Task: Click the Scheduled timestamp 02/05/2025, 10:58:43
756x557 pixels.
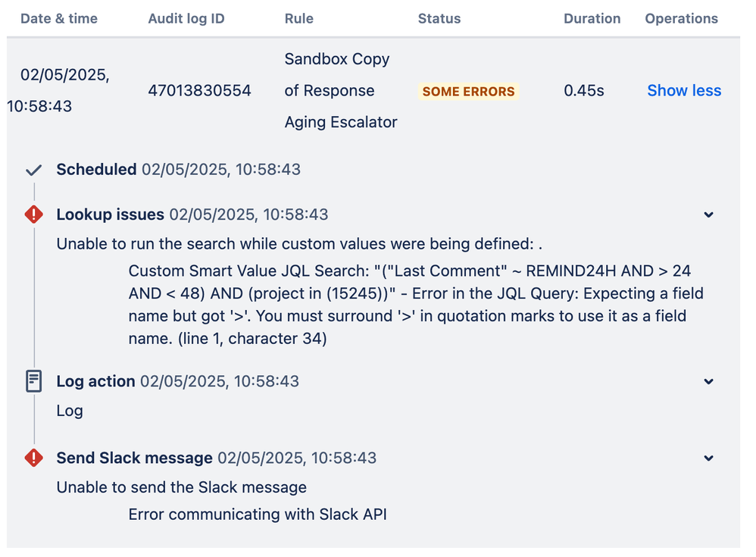Action: pyautogui.click(x=218, y=170)
